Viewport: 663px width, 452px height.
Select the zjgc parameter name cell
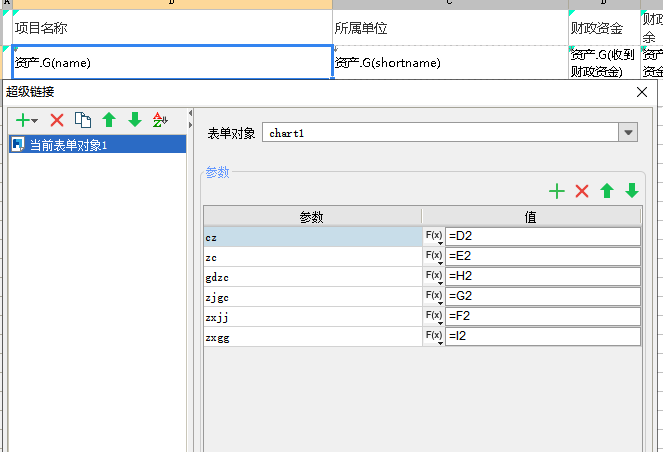(313, 296)
